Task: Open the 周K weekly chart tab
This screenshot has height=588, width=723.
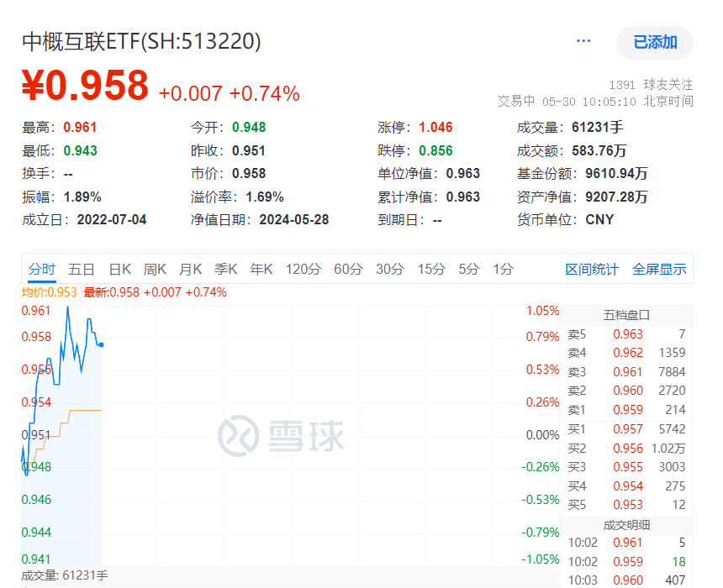Action: (155, 270)
